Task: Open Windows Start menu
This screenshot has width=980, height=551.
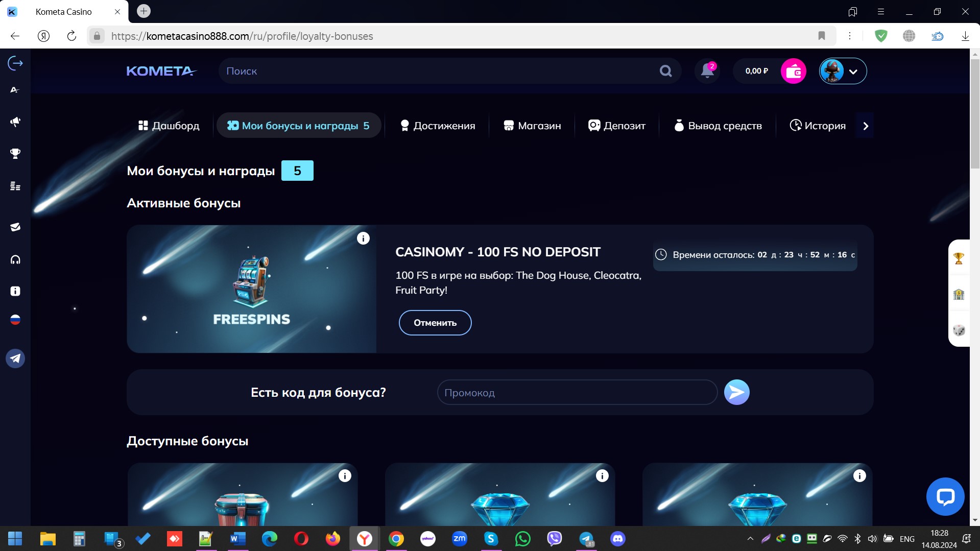Action: tap(15, 538)
